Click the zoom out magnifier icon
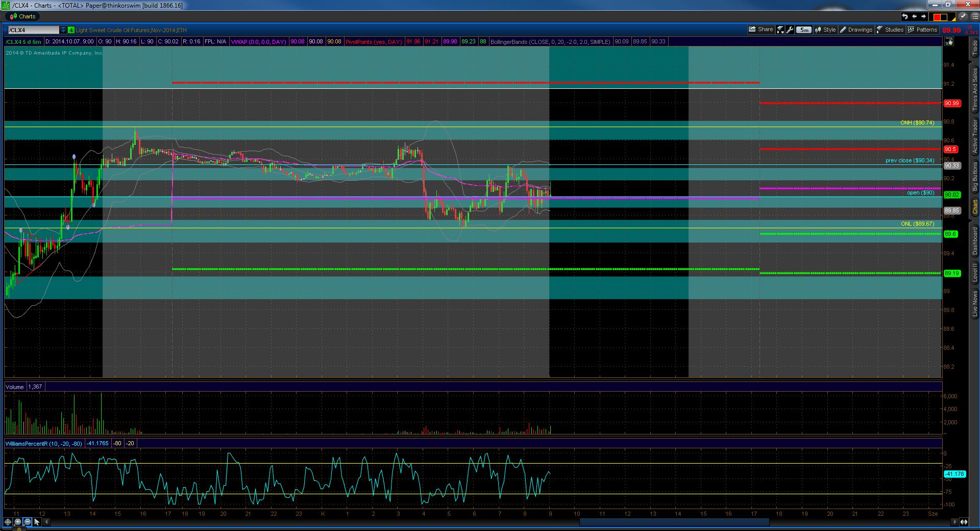 point(27,522)
